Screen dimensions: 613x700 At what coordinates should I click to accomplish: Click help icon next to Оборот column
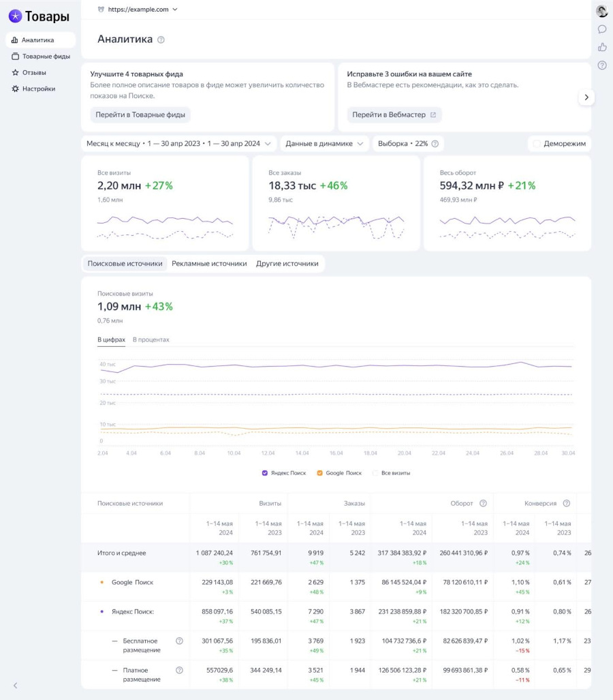pyautogui.click(x=483, y=503)
